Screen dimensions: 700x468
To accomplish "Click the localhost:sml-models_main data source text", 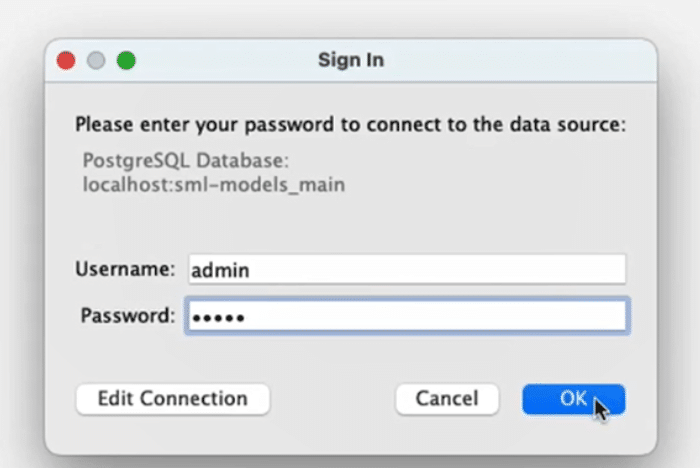I will click(214, 184).
